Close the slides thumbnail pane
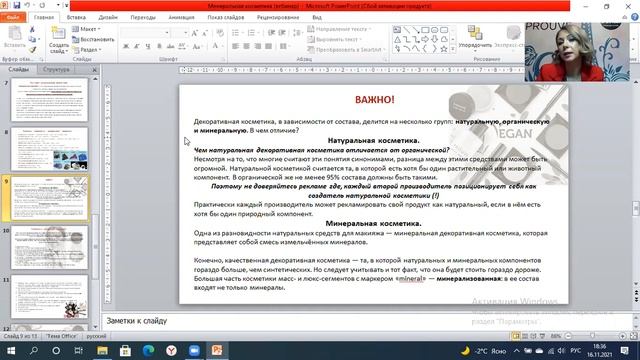Viewport: 640px width, 360px height. point(94,70)
